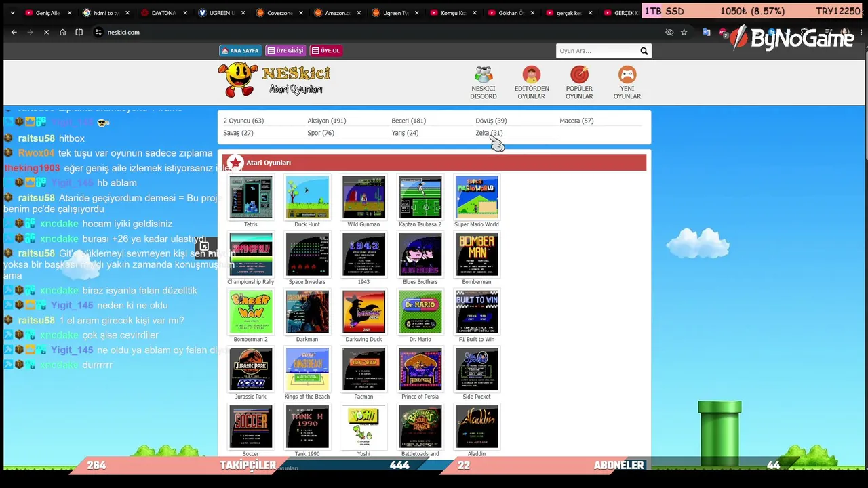Open the Jurassic Park thumbnail

[x=251, y=369]
